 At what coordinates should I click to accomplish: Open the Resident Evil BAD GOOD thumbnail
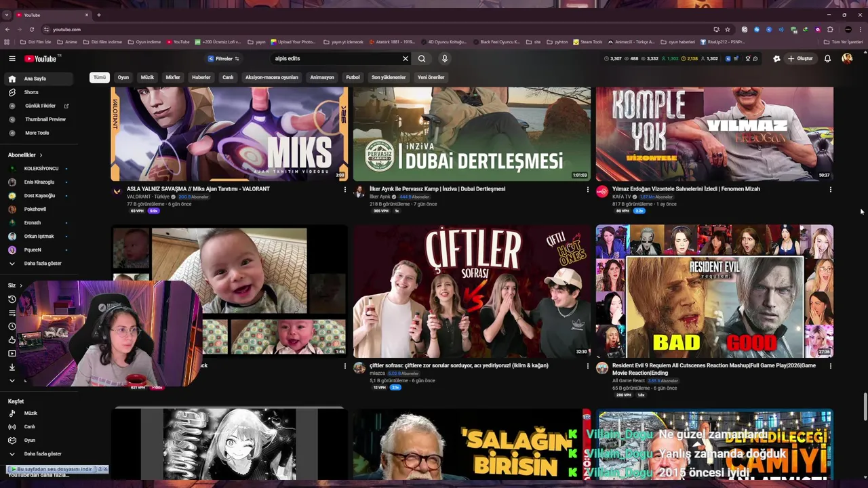715,291
